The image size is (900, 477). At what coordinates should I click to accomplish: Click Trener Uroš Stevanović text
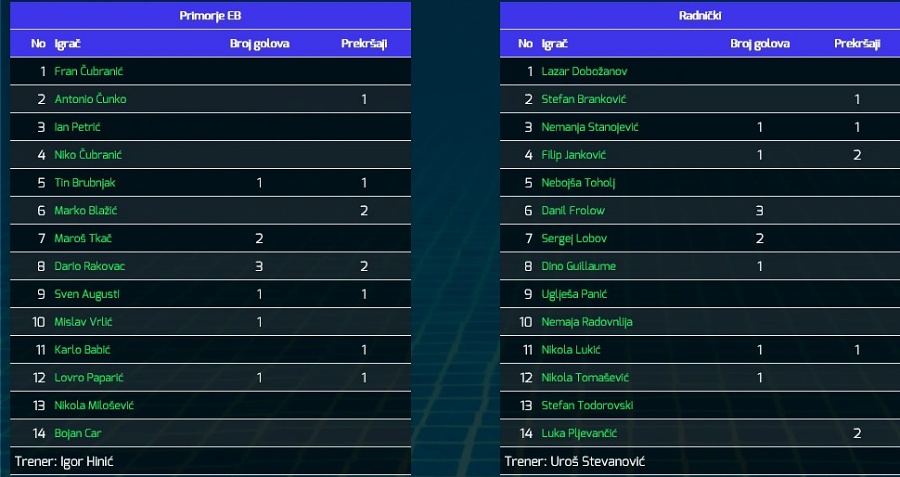click(575, 462)
